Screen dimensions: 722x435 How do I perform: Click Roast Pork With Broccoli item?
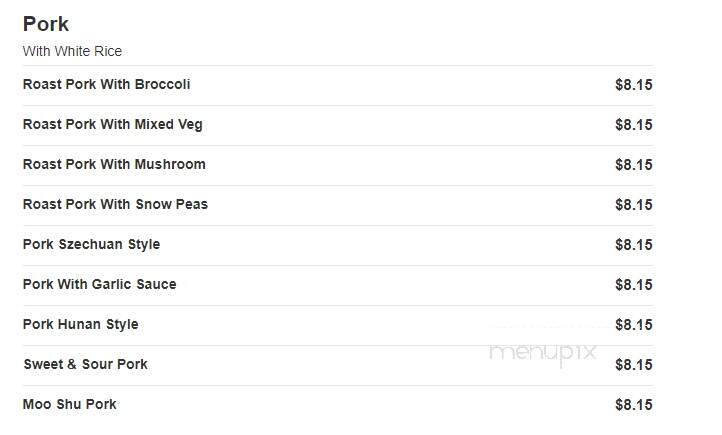coord(106,84)
